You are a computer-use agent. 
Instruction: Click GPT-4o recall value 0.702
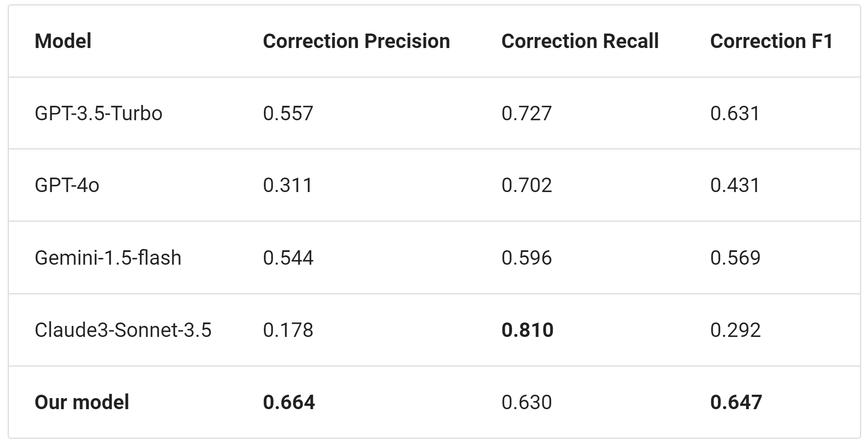click(526, 185)
